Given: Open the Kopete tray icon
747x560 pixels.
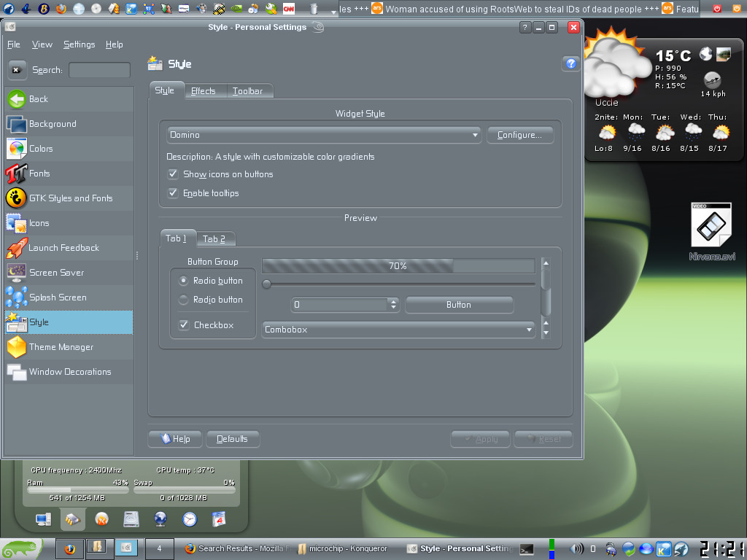Looking at the screenshot, I should pos(663,548).
